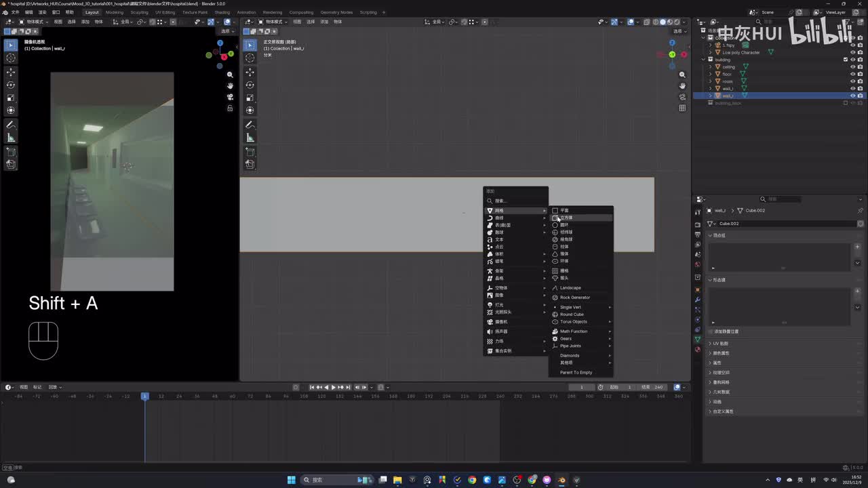The width and height of the screenshot is (868, 488).
Task: Open the Modifiers wrench properties tab
Action: 698,300
